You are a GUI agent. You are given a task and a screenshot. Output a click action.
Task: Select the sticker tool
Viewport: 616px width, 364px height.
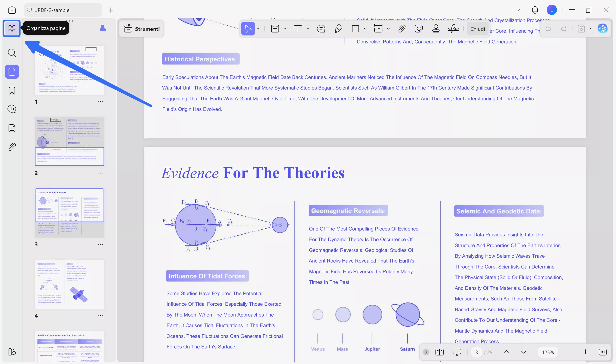pyautogui.click(x=418, y=29)
